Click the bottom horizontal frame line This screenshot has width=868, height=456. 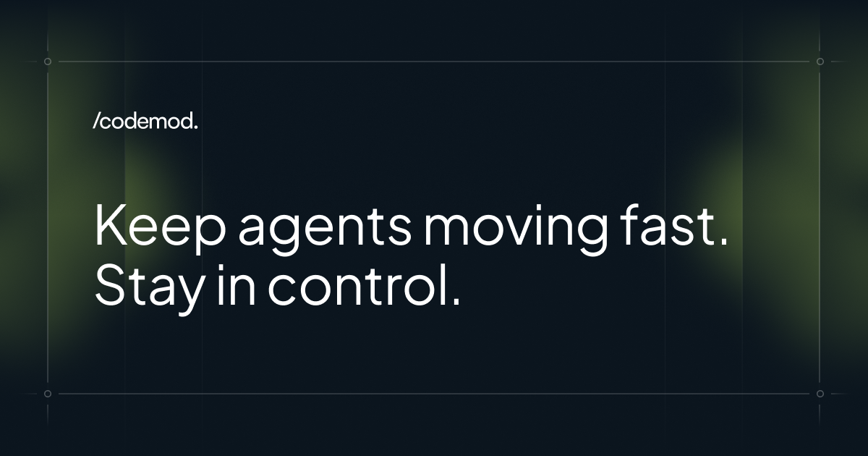pos(434,394)
